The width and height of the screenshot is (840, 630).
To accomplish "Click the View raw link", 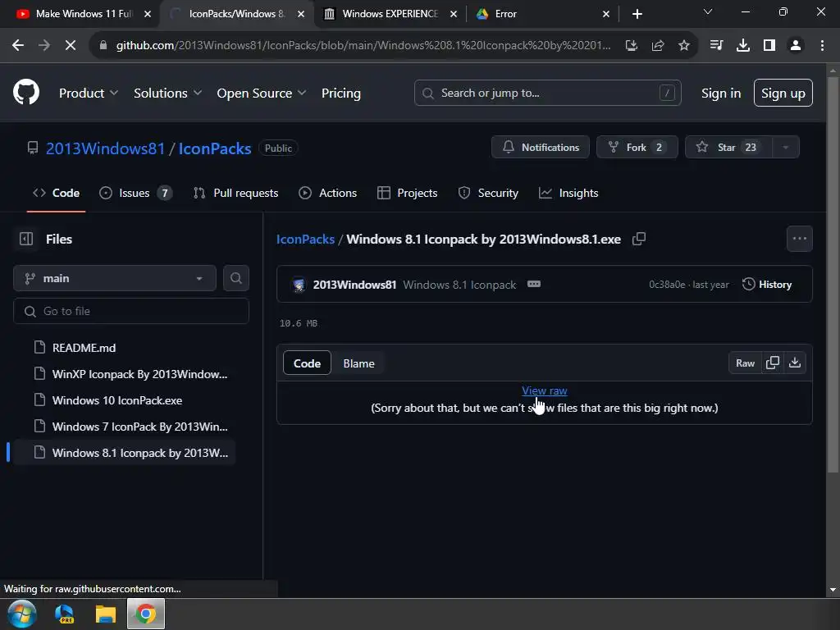I will (x=545, y=390).
